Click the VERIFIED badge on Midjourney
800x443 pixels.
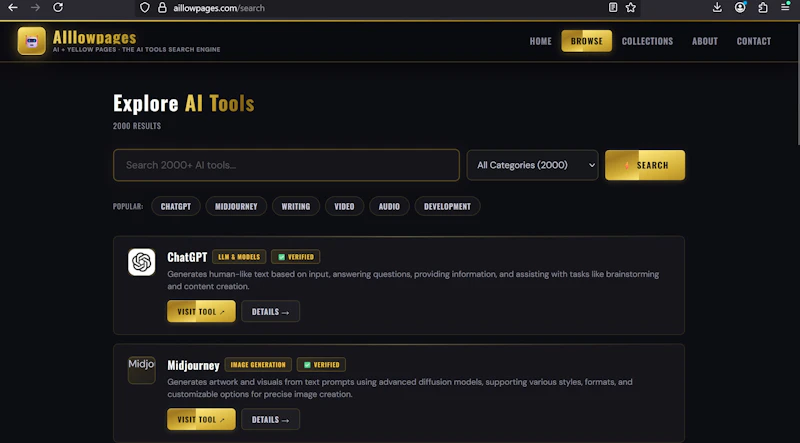[x=321, y=364]
